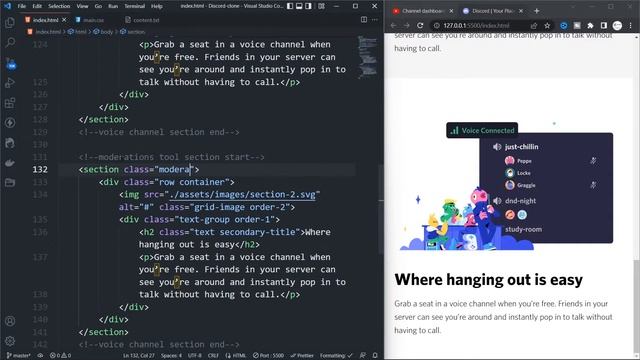Open Manage gear icon in VS Code
This screenshot has height=360, width=640.
point(10,340)
